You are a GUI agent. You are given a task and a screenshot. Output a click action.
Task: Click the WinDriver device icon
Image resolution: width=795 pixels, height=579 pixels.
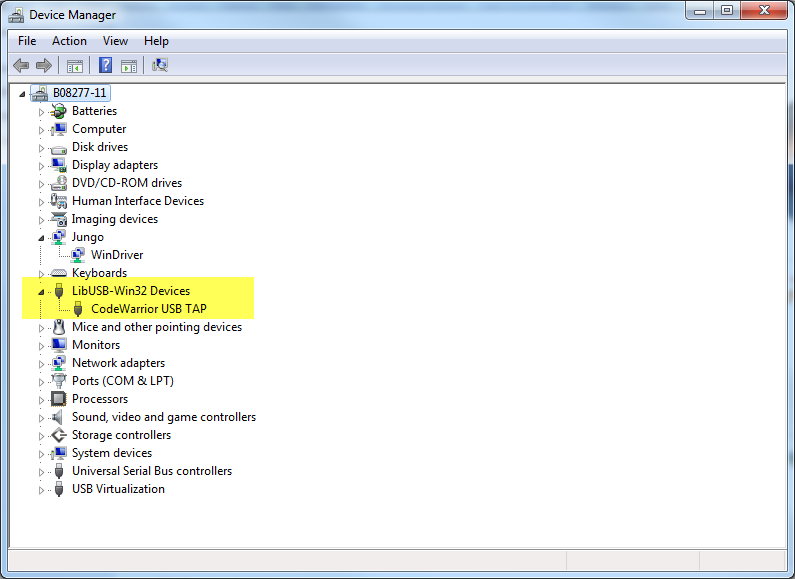[x=78, y=255]
